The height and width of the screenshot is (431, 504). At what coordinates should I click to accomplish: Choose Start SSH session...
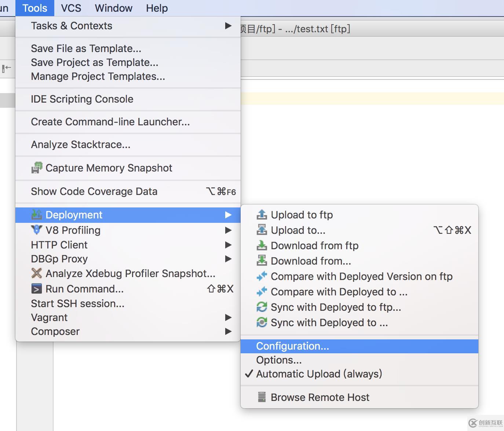pos(128,303)
